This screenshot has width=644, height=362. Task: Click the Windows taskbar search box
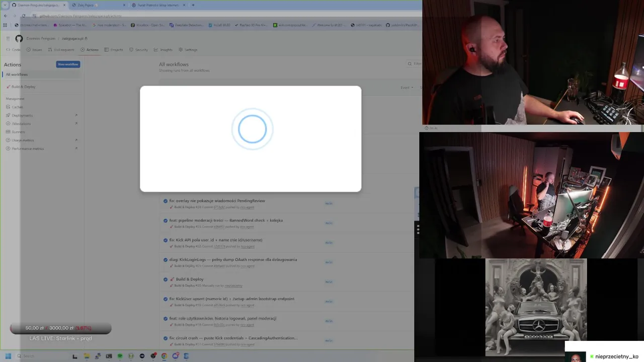pos(42,356)
